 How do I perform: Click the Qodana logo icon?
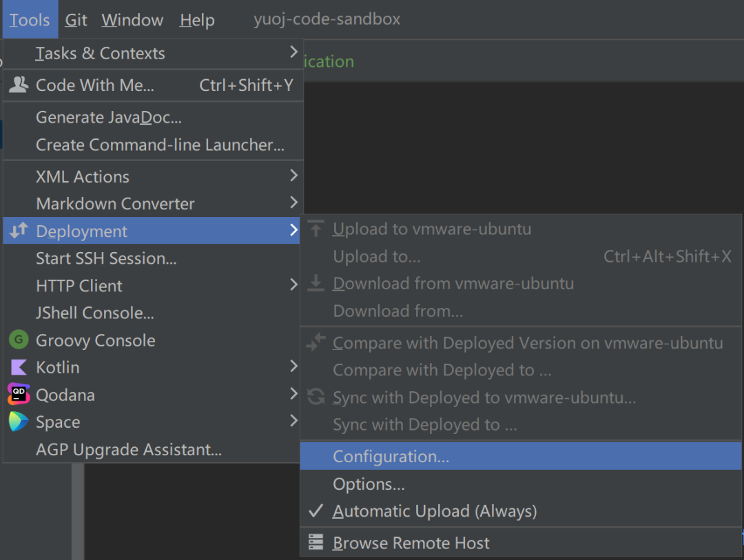[x=19, y=395]
